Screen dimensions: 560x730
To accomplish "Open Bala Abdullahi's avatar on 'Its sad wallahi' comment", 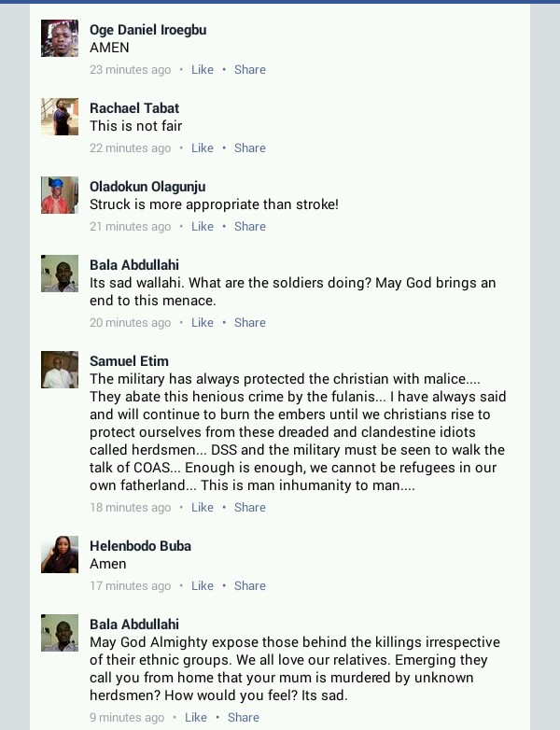I will click(x=60, y=274).
